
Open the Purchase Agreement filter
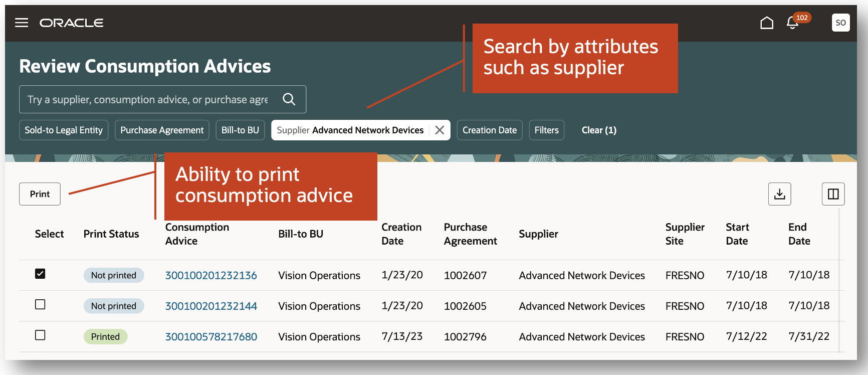tap(162, 130)
